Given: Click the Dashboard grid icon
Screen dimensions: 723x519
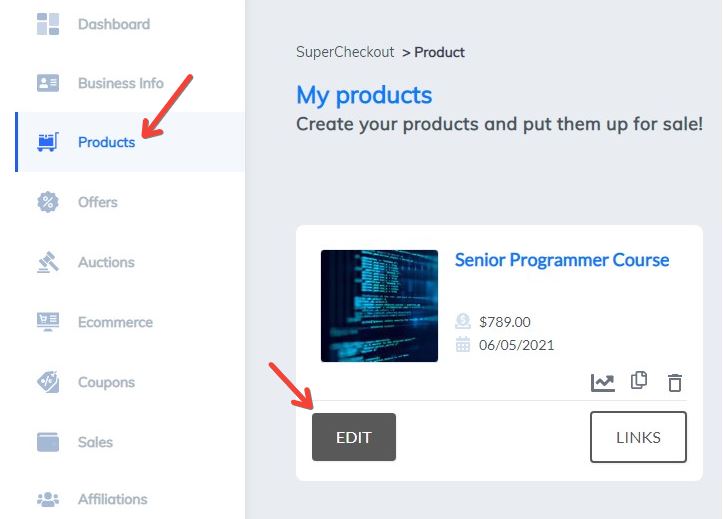Looking at the screenshot, I should tap(48, 24).
